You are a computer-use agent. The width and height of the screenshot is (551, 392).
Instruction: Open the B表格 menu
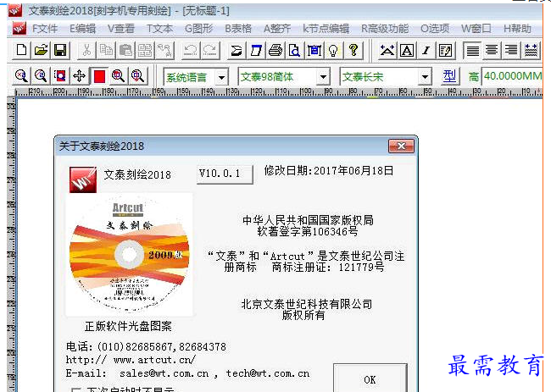click(238, 29)
